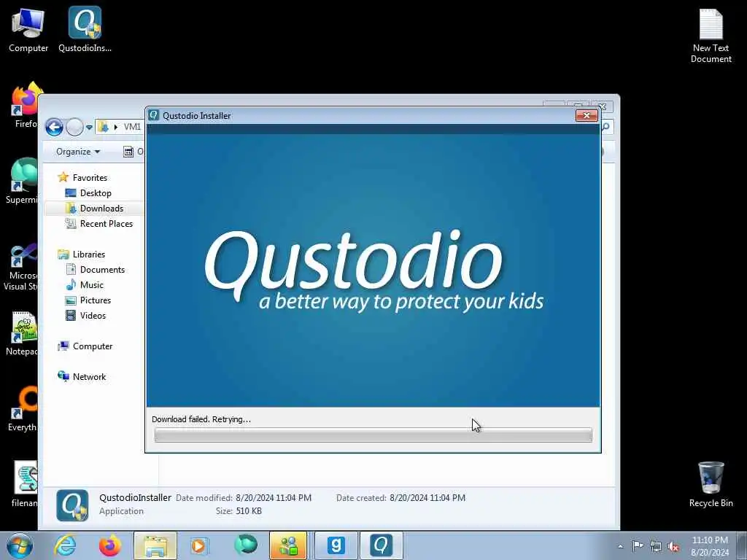Open recent locations dropdown in Explorer
Image resolution: width=747 pixels, height=560 pixels.
[89, 128]
